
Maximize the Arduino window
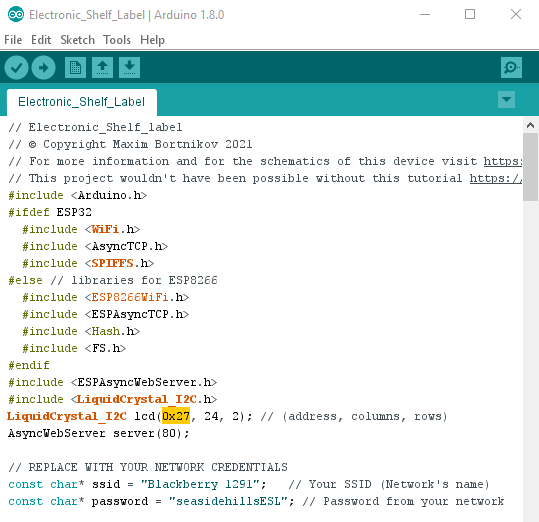click(x=470, y=15)
